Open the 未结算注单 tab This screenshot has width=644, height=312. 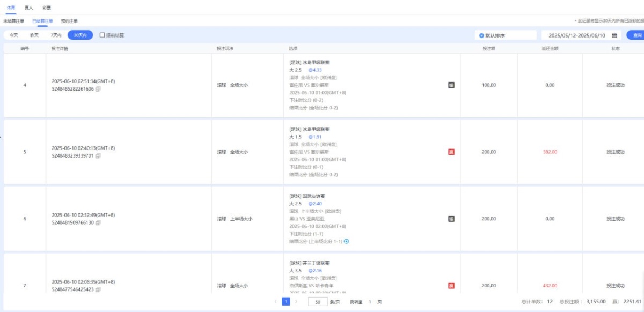(x=14, y=21)
